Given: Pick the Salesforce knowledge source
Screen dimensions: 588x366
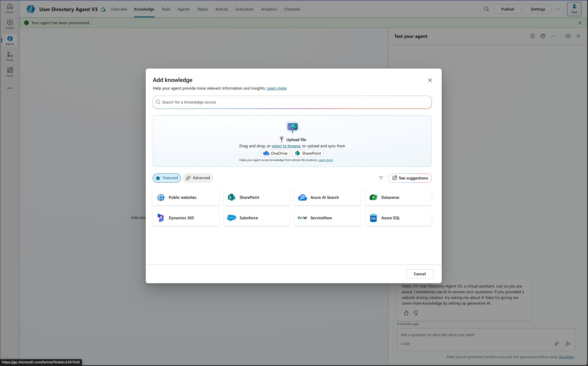Looking at the screenshot, I should (x=256, y=218).
